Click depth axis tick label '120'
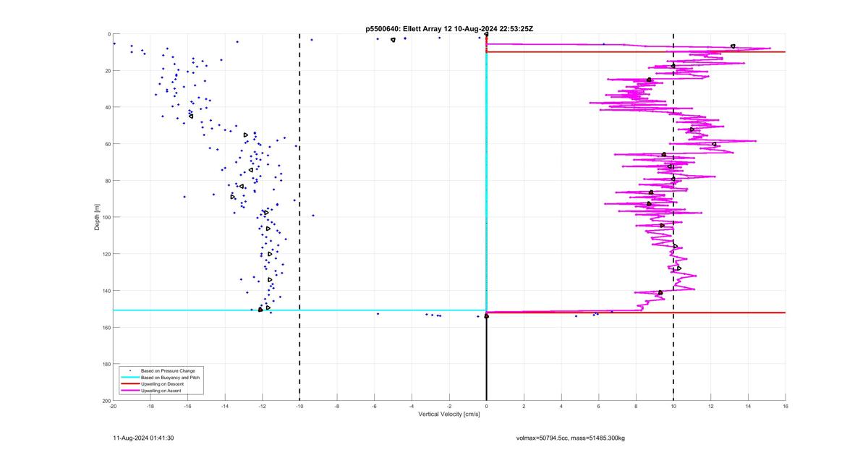The width and height of the screenshot is (868, 450). click(x=106, y=254)
